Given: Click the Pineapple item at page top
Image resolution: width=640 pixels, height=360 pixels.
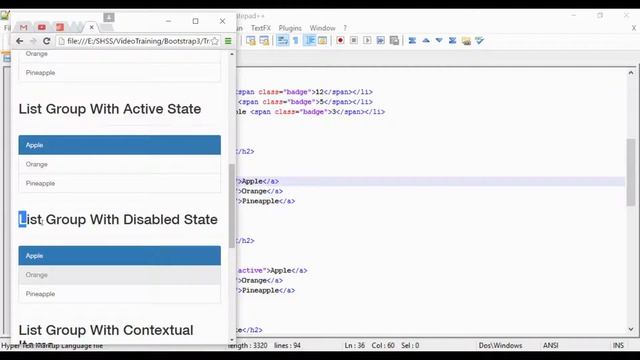Looking at the screenshot, I should pyautogui.click(x=120, y=73).
